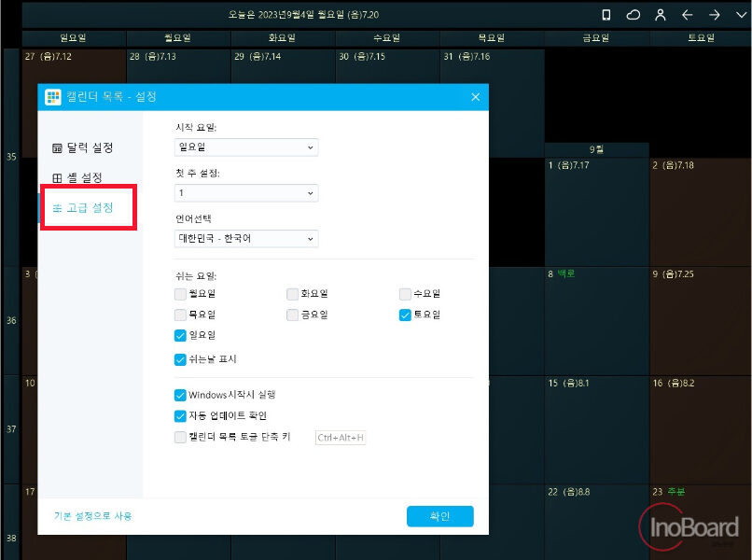Select September 22 calendar cell
Viewport: 752px width, 560px height.
[x=596, y=522]
